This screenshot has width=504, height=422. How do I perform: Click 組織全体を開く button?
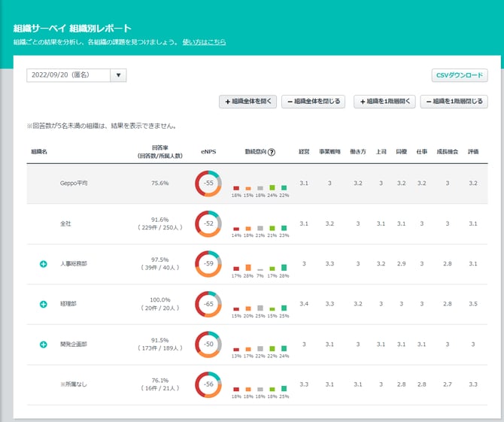[x=247, y=102]
